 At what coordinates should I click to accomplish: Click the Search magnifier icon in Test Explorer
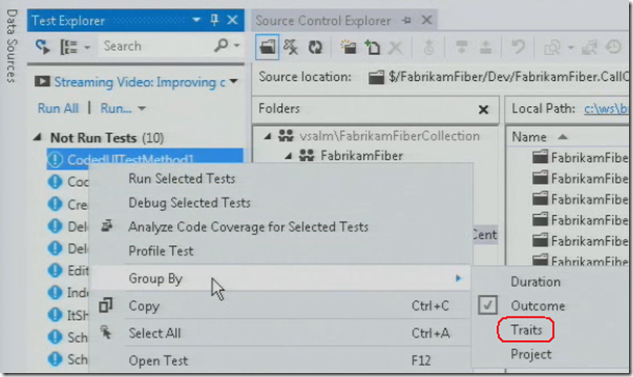pos(221,46)
